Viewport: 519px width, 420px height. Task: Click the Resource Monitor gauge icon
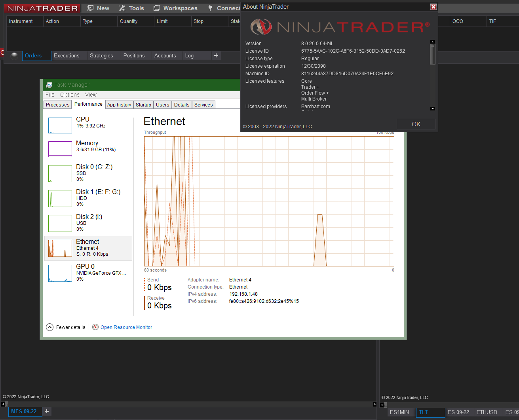click(x=95, y=327)
